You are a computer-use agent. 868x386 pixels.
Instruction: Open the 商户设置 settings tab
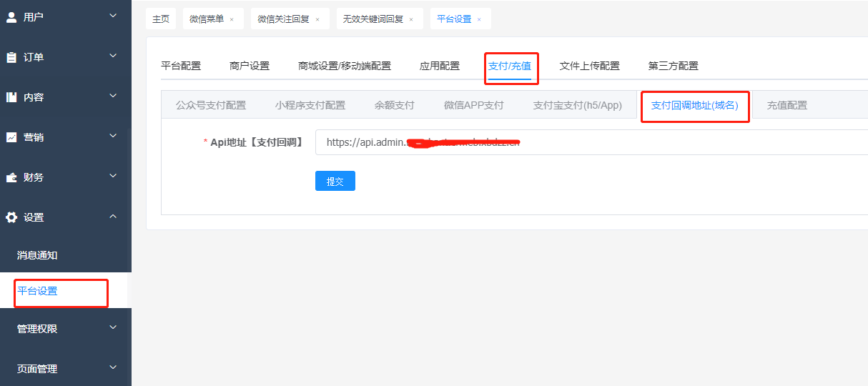click(250, 66)
